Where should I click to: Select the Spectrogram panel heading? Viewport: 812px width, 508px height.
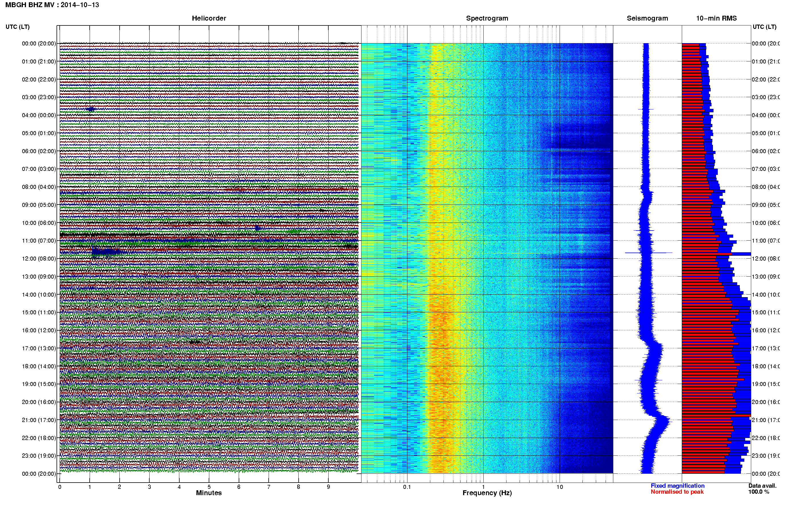point(487,19)
